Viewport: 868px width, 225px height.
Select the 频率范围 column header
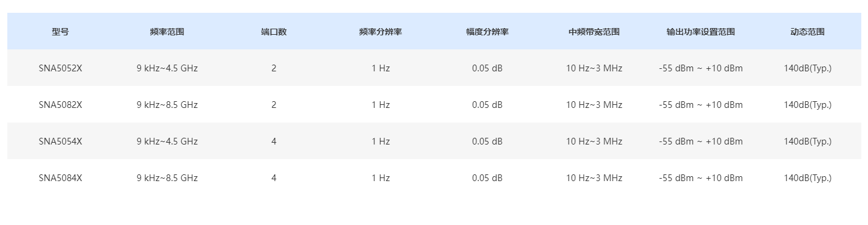[167, 32]
